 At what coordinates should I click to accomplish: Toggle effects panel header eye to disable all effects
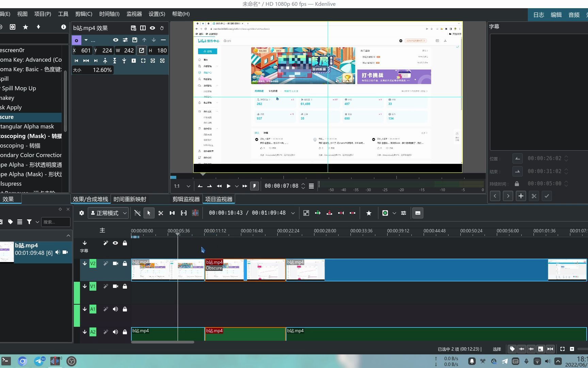pyautogui.click(x=152, y=28)
